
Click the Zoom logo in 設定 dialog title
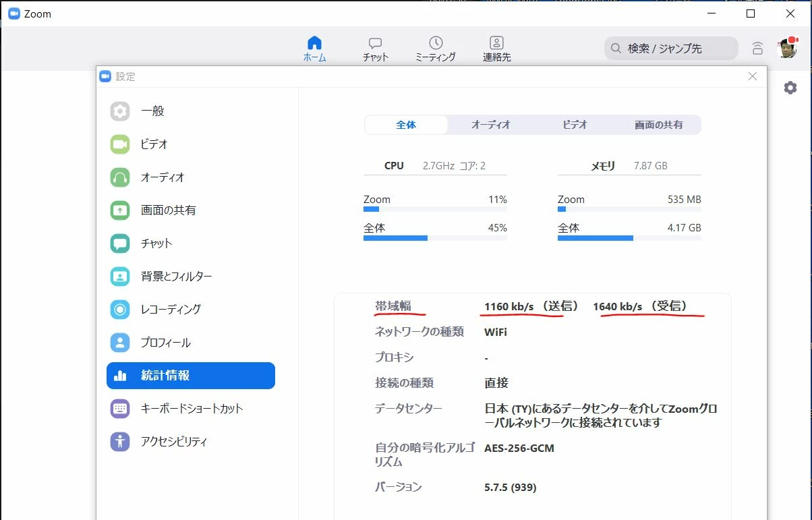pos(105,76)
